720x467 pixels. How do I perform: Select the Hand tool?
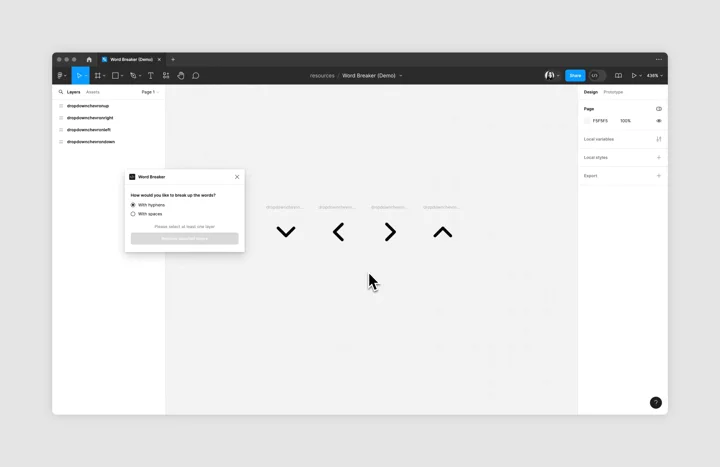coord(181,76)
